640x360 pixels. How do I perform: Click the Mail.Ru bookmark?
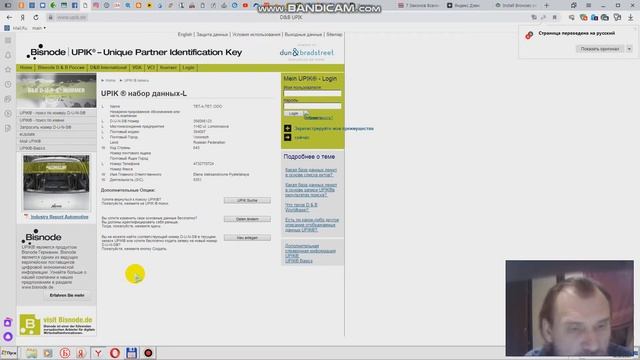pyautogui.click(x=16, y=28)
